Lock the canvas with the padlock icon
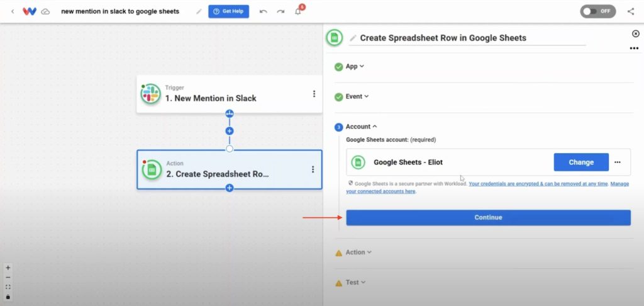644x306 pixels. click(8, 297)
